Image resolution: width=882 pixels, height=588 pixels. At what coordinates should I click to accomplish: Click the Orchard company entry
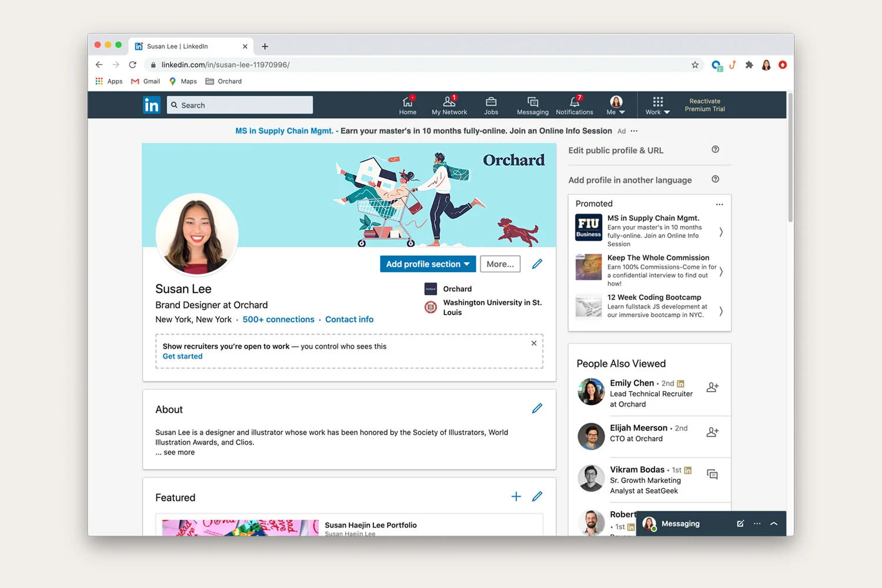tap(448, 289)
